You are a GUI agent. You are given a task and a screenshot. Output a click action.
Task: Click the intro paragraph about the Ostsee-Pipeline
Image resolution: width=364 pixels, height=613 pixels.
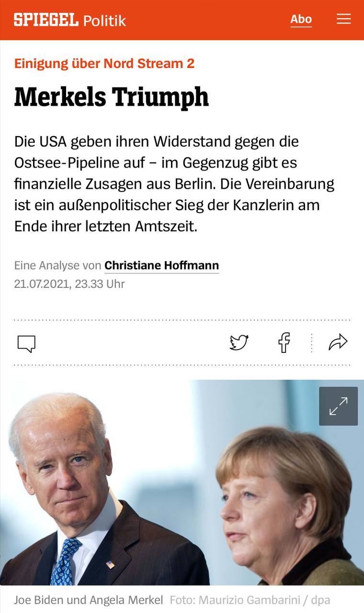click(x=174, y=184)
